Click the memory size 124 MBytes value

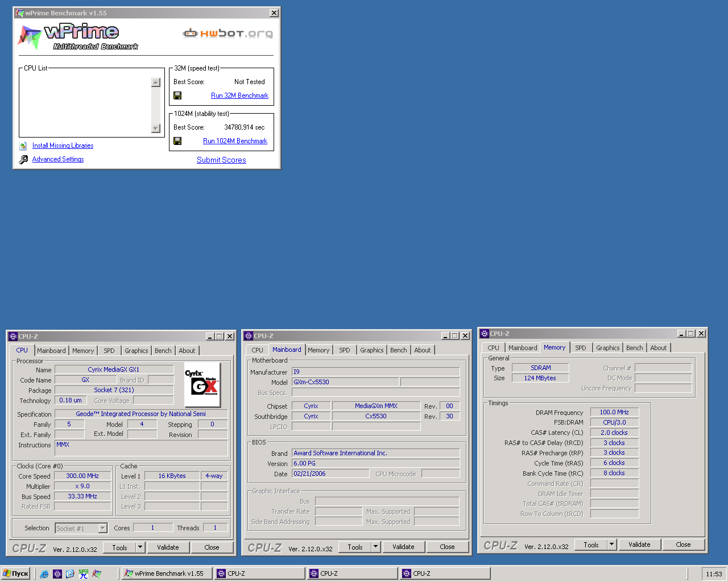(x=540, y=379)
